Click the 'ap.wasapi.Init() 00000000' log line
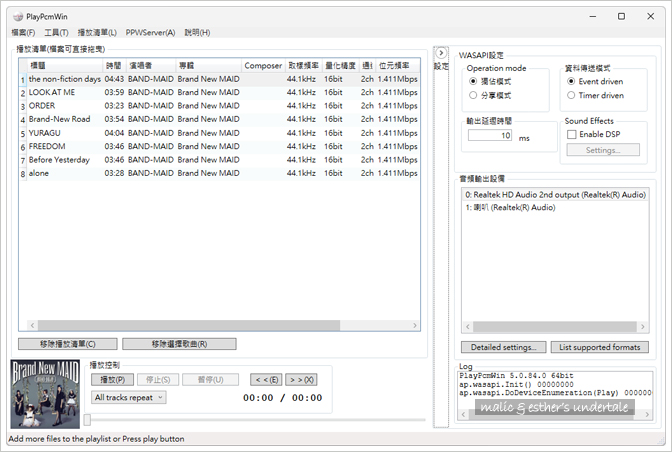Screen dimensions: 672x452 tap(516, 384)
